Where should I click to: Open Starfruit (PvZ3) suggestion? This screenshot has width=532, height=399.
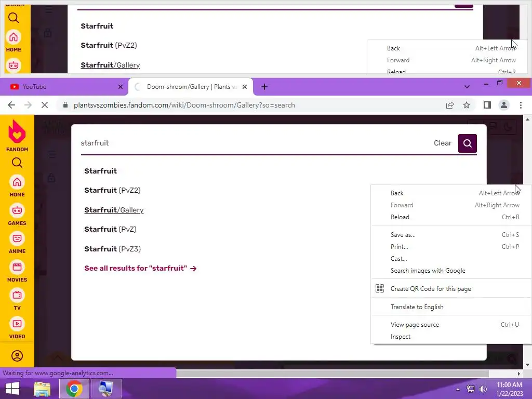click(112, 249)
